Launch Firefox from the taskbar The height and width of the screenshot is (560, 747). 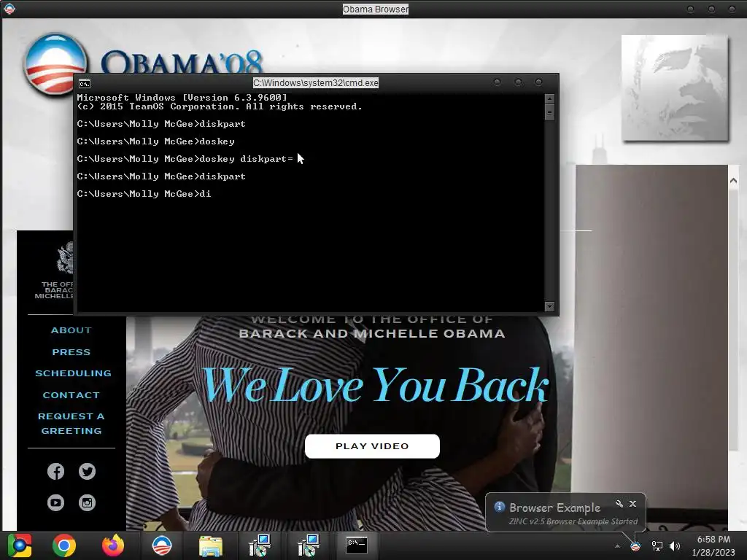[x=113, y=545]
